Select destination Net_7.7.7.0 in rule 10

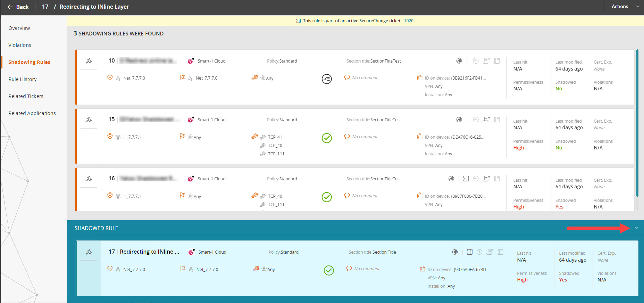point(207,78)
